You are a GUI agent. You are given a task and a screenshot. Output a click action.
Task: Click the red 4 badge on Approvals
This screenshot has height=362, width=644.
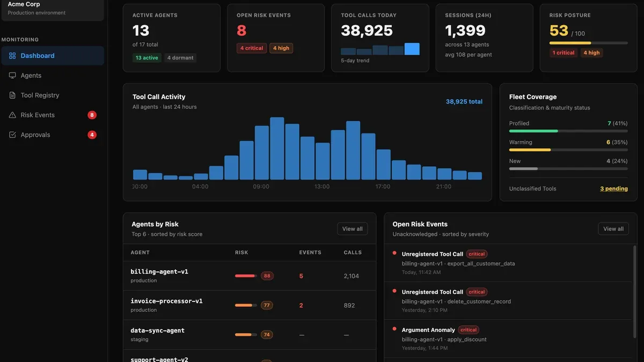click(92, 135)
